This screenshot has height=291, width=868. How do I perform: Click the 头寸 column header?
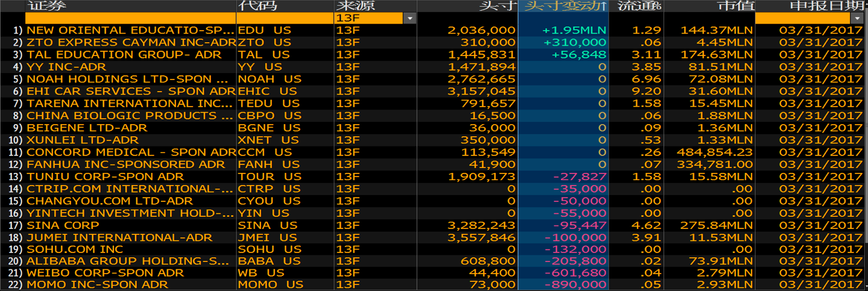point(498,6)
